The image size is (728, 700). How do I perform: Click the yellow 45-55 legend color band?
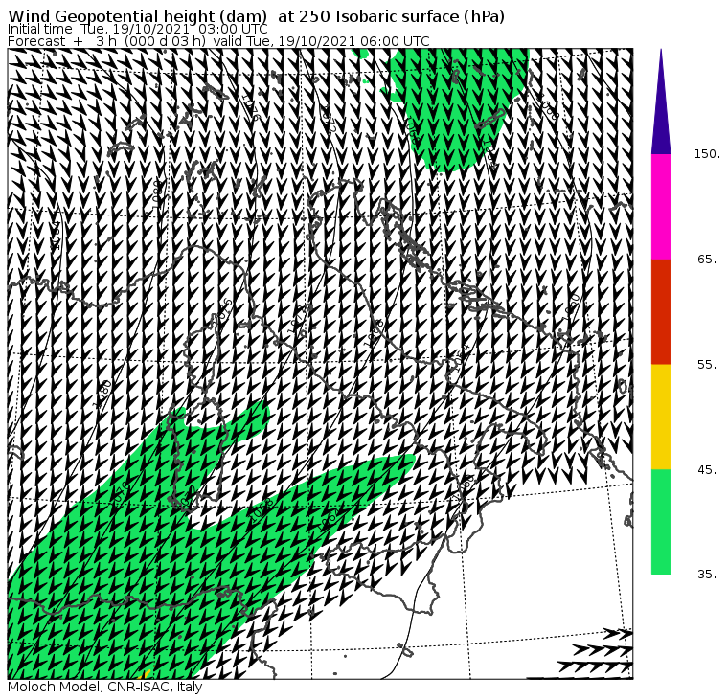point(661,417)
